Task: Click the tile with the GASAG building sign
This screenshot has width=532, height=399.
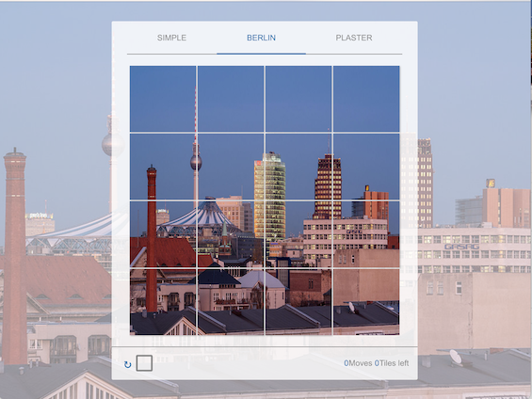Action: (366, 234)
